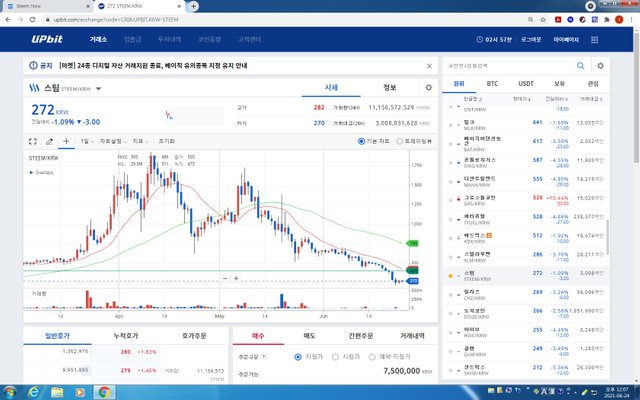Select the chart drawing pencil tool
Viewport: 640px width, 400px height.
click(x=49, y=141)
